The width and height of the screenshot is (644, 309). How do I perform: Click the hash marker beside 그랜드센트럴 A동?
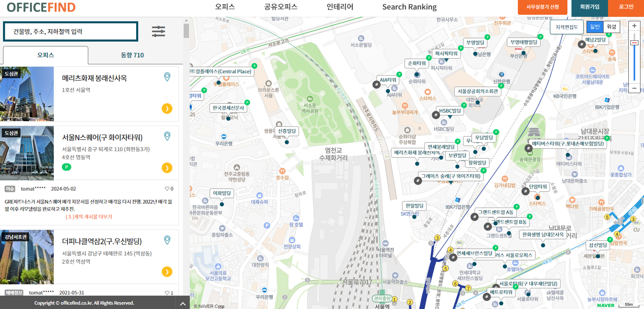click(474, 217)
